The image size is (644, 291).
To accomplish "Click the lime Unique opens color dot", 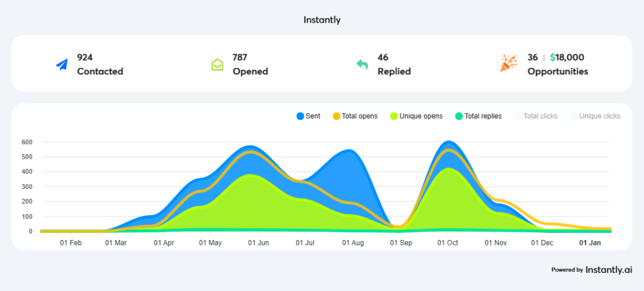I will point(394,116).
